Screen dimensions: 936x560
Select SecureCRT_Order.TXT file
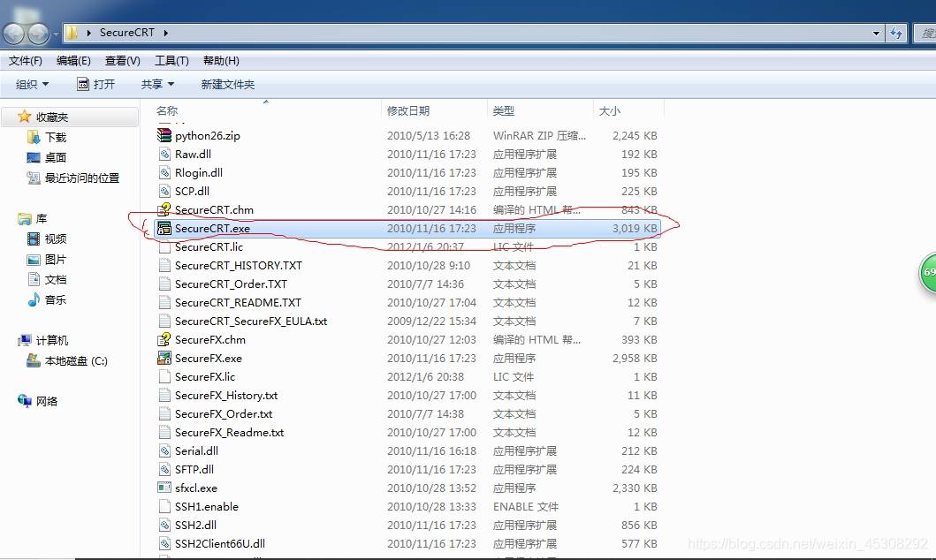(x=231, y=284)
